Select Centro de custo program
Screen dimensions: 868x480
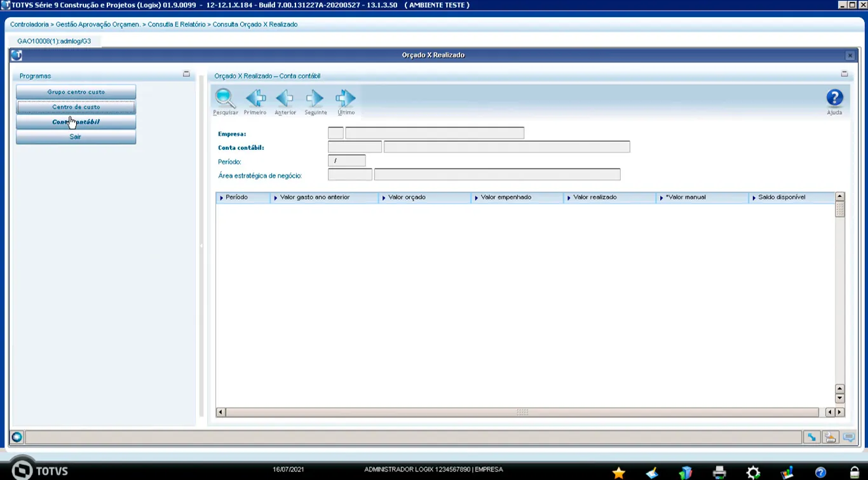pos(76,107)
